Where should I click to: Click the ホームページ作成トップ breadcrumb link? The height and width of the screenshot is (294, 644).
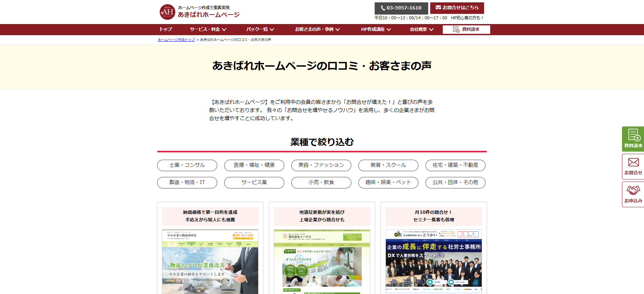176,40
